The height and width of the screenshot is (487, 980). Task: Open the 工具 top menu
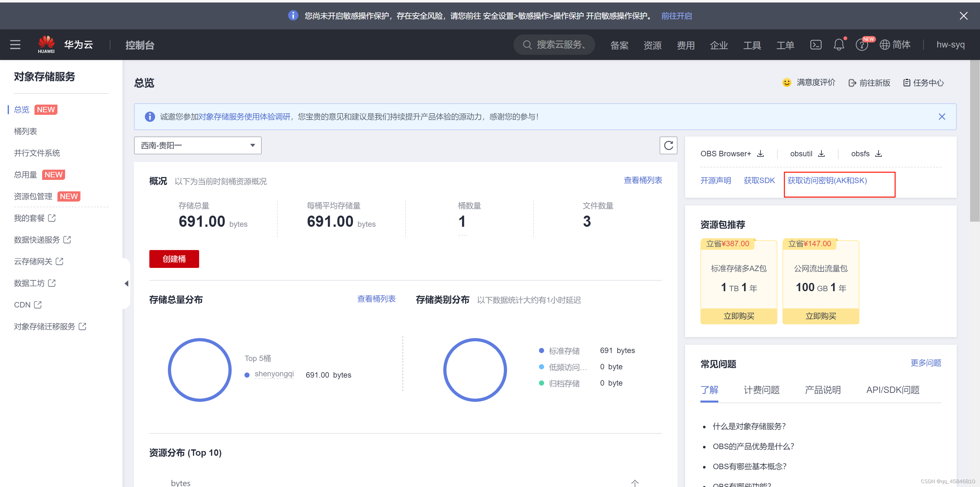pos(752,45)
